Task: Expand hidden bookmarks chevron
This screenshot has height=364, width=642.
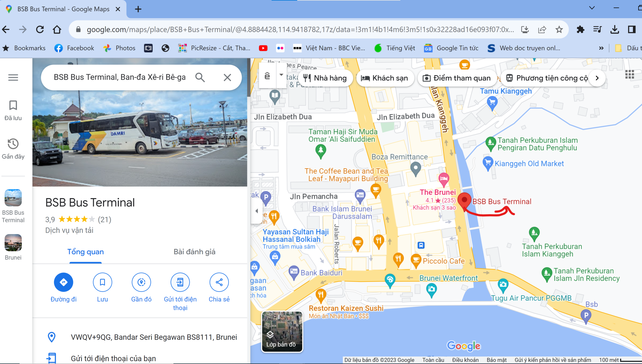Action: tap(601, 48)
